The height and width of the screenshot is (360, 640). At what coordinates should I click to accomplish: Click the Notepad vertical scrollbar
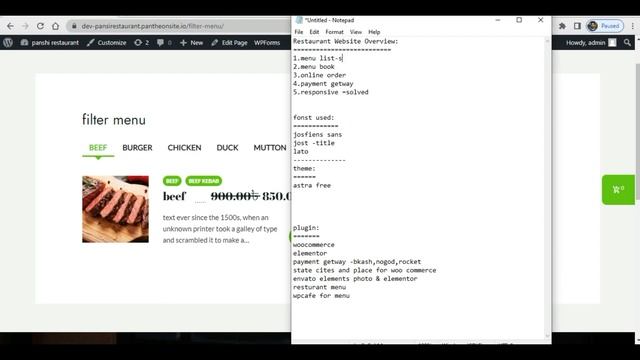547,188
